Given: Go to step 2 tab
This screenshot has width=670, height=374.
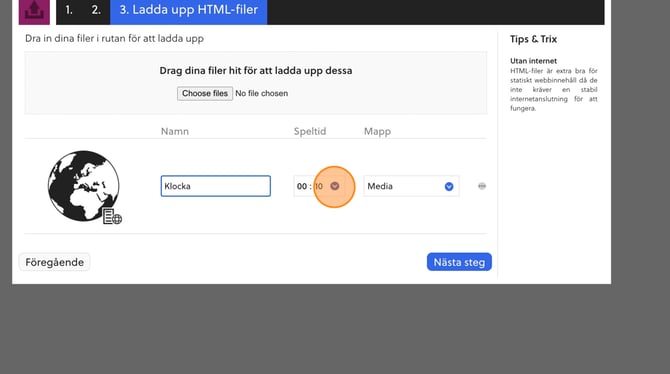Looking at the screenshot, I should [x=96, y=10].
